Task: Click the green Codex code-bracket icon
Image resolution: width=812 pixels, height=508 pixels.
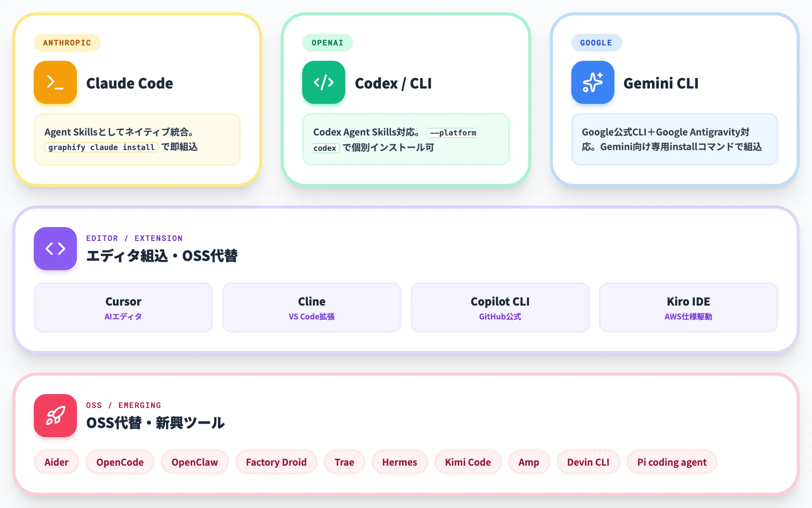Action: coord(324,82)
